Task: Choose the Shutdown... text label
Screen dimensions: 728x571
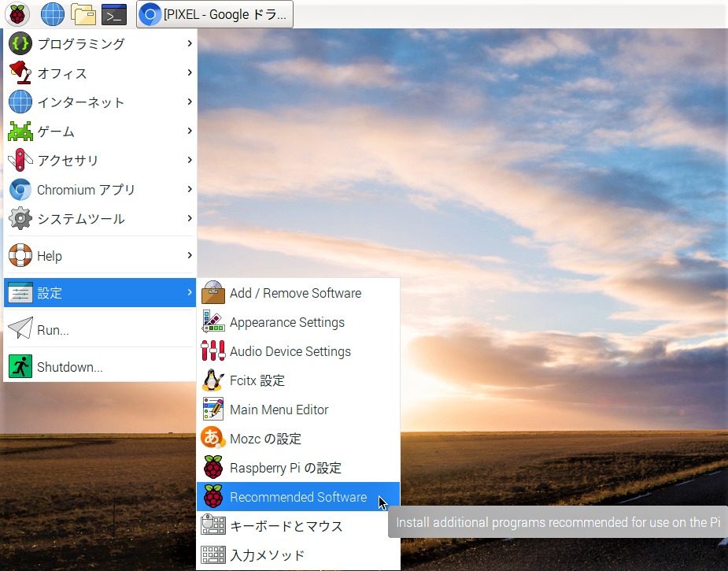Action: coord(69,368)
